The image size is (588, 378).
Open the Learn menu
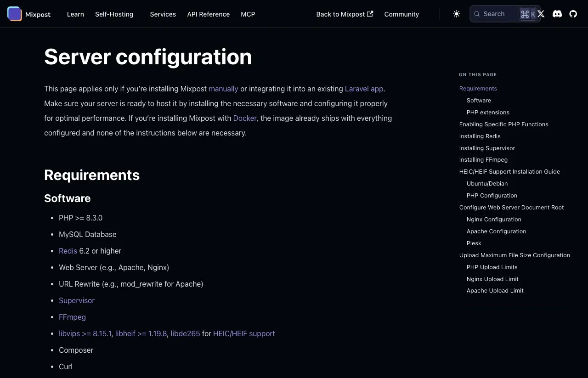pos(75,14)
